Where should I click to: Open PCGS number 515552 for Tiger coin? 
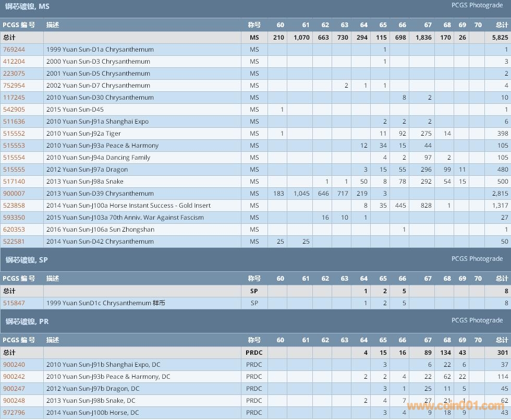(14, 134)
